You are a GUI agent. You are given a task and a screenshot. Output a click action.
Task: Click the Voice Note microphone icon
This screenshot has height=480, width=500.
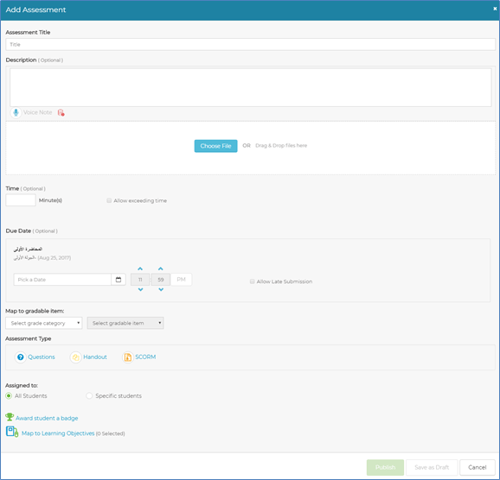point(16,113)
